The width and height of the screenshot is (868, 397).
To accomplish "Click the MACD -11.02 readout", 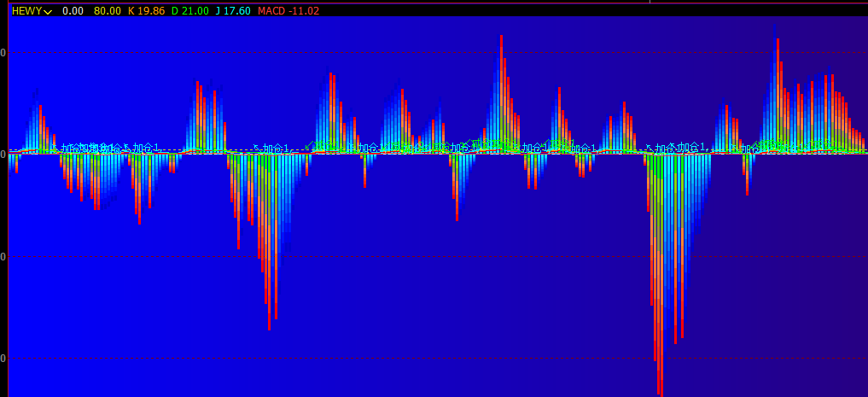I will point(288,11).
